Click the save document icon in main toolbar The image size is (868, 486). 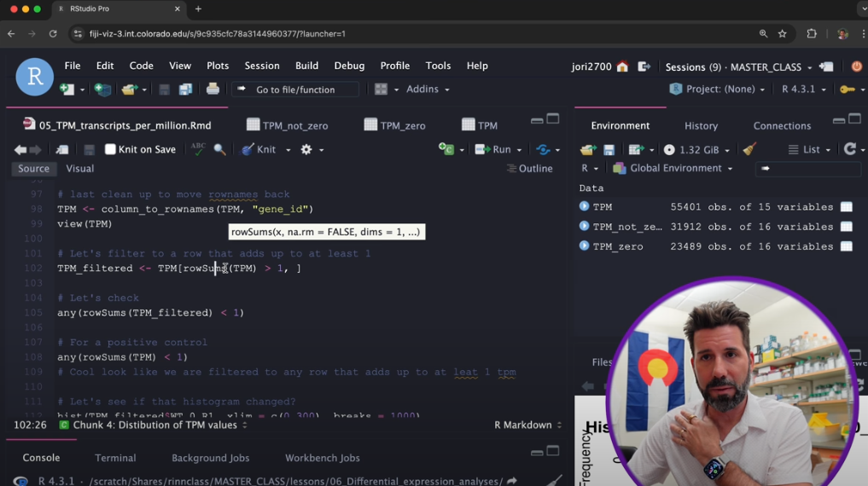click(x=165, y=89)
